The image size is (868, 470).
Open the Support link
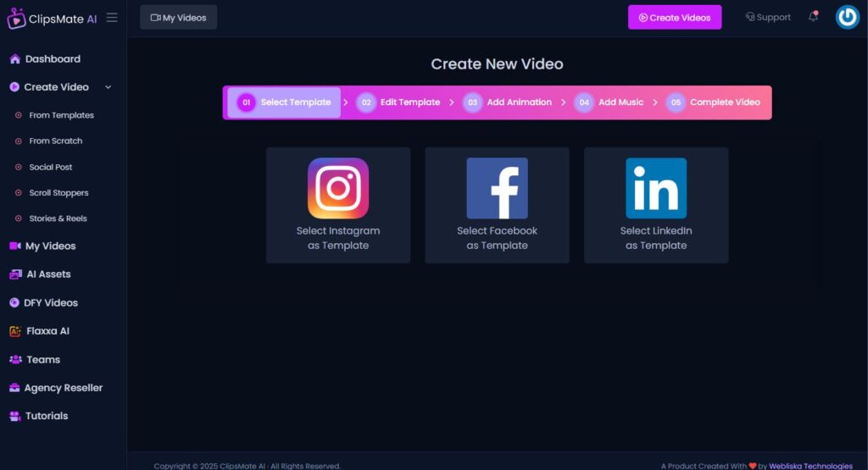coord(768,17)
